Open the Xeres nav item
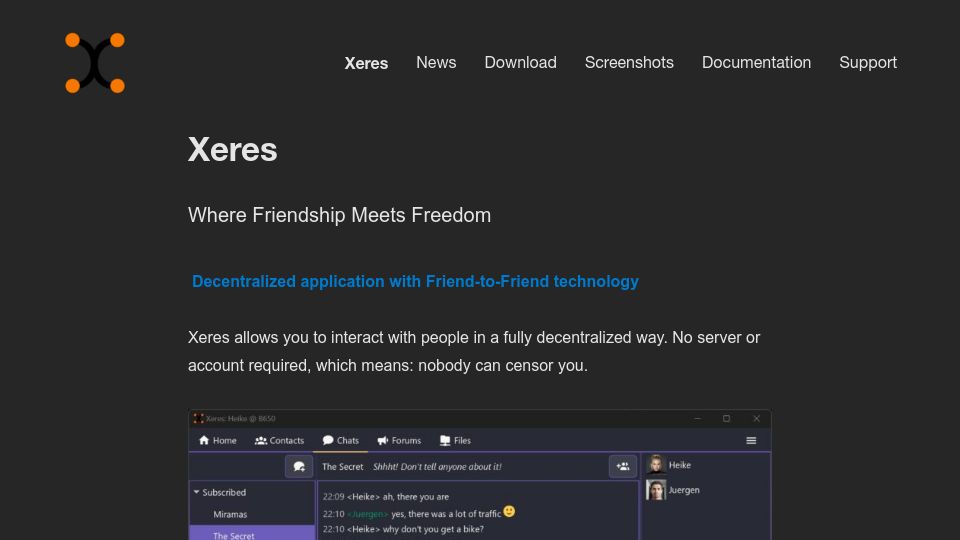This screenshot has height=540, width=960. tap(366, 63)
